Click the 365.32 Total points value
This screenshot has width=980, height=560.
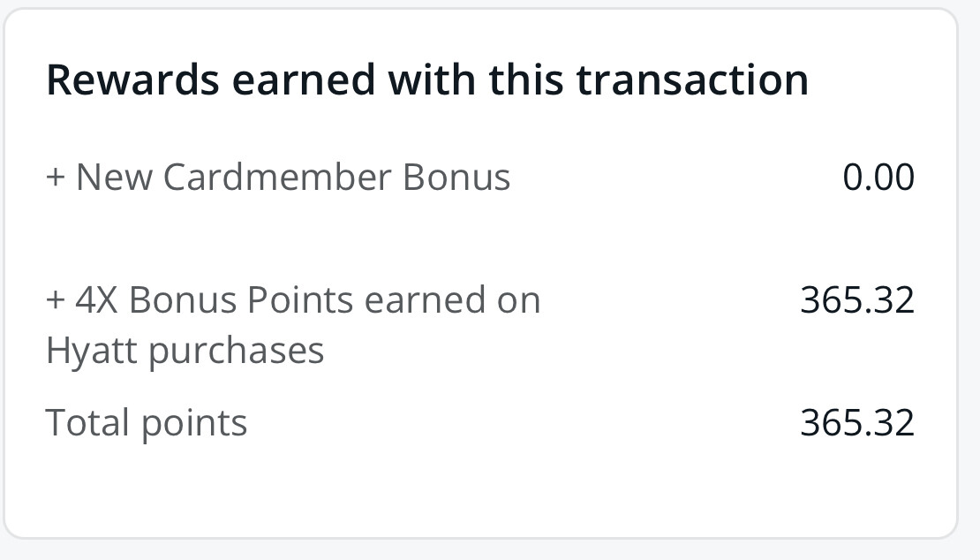pyautogui.click(x=857, y=422)
